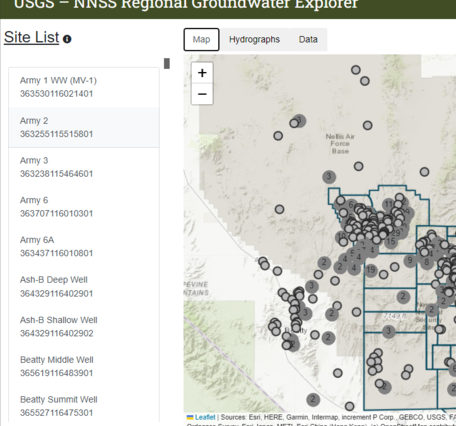Click cluster marker 3 below Nellis label
The width and height of the screenshot is (456, 426).
tap(329, 176)
